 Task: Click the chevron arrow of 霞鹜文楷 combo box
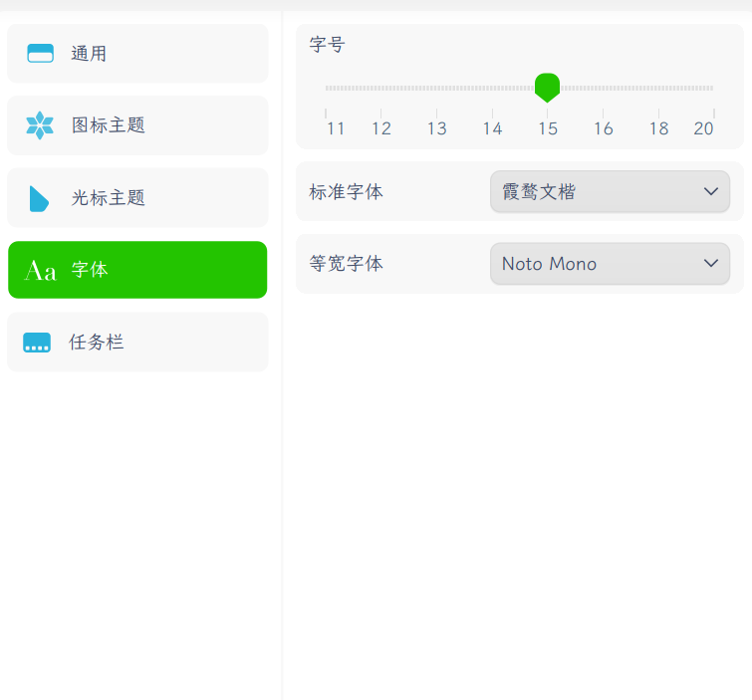click(x=711, y=191)
